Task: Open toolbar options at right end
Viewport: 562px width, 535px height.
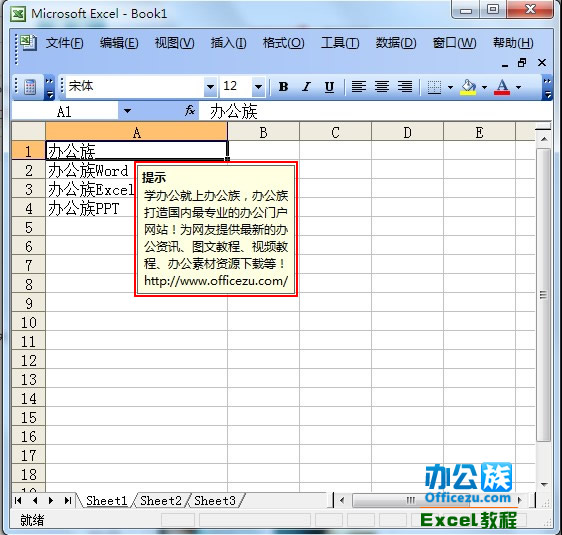Action: point(547,87)
